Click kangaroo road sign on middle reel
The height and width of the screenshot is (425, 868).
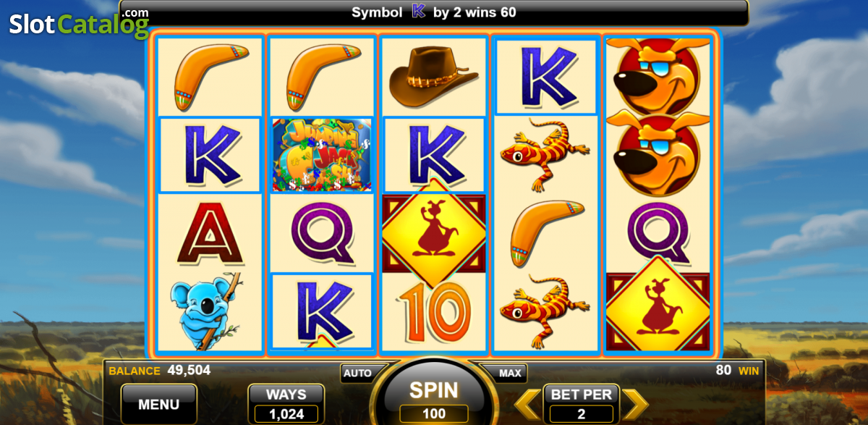coord(433,234)
